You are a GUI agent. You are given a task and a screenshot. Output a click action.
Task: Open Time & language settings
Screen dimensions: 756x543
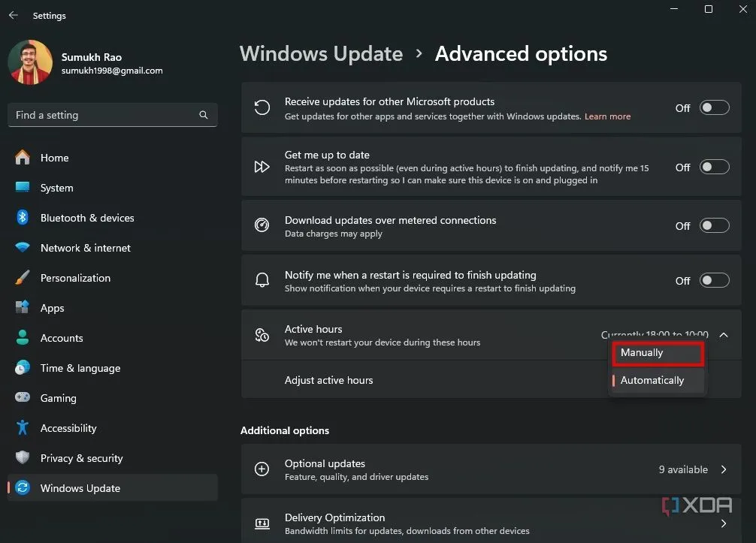click(x=112, y=367)
